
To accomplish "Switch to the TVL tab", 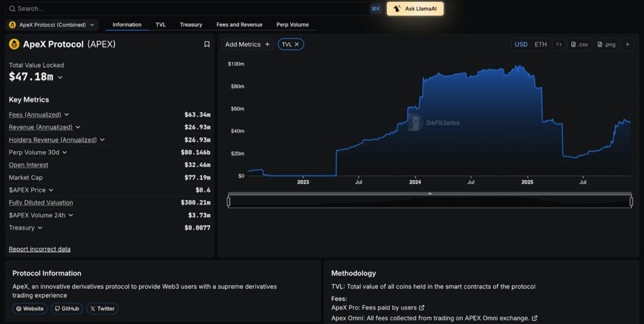I will point(160,25).
